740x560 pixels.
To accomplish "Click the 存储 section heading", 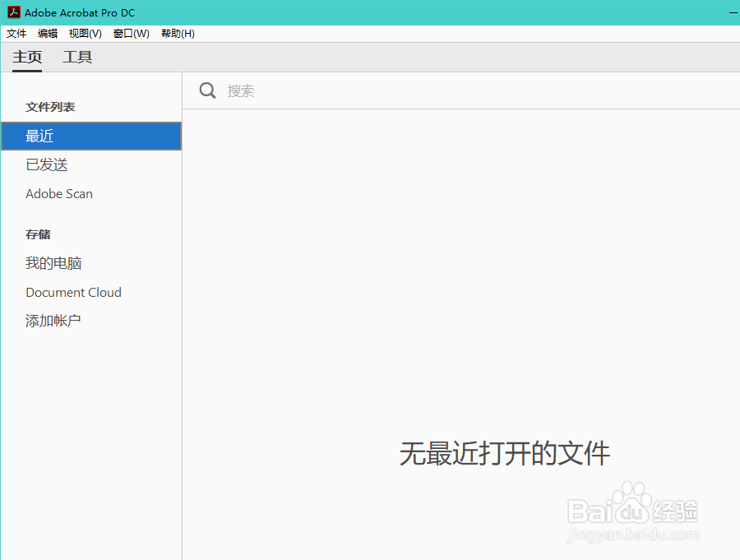I will tap(38, 234).
